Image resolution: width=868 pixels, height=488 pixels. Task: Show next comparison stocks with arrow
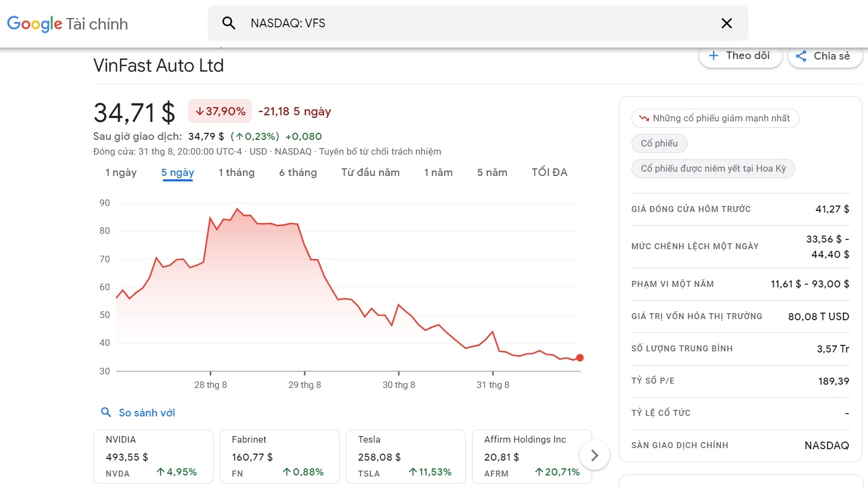pyautogui.click(x=594, y=455)
